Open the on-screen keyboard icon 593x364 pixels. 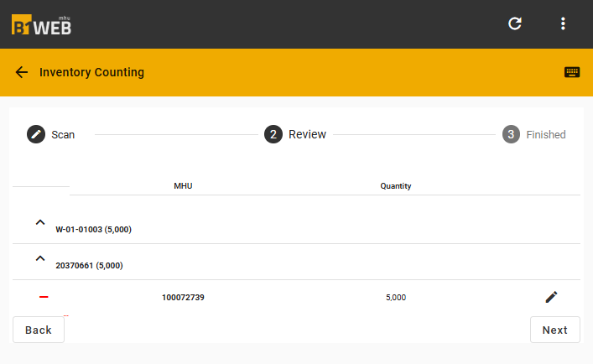pos(572,72)
